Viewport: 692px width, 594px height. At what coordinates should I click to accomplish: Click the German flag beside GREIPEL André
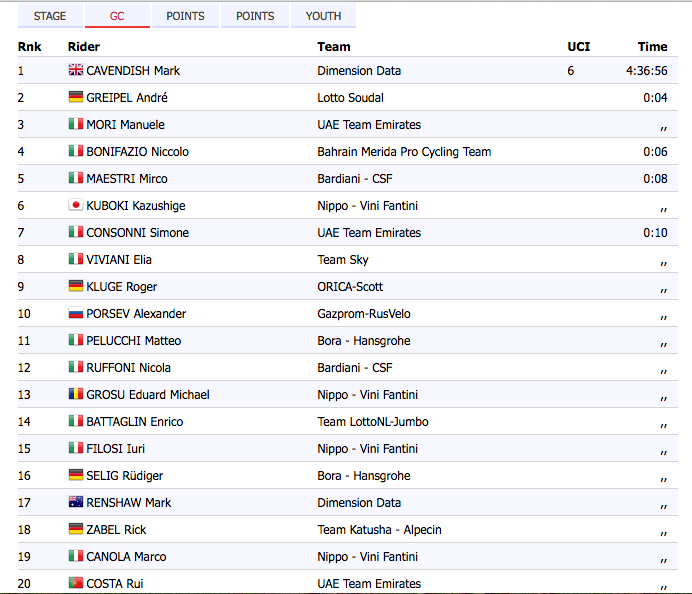click(75, 97)
